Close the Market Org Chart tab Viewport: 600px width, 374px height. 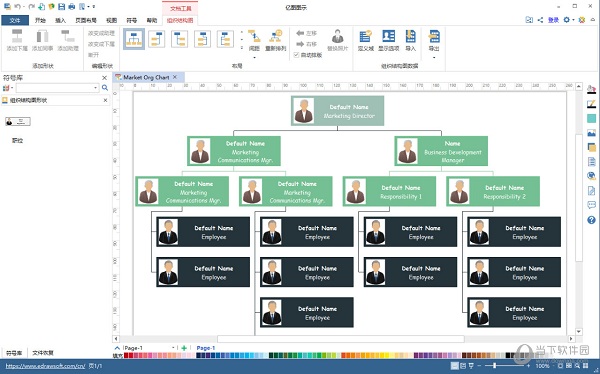coord(175,77)
